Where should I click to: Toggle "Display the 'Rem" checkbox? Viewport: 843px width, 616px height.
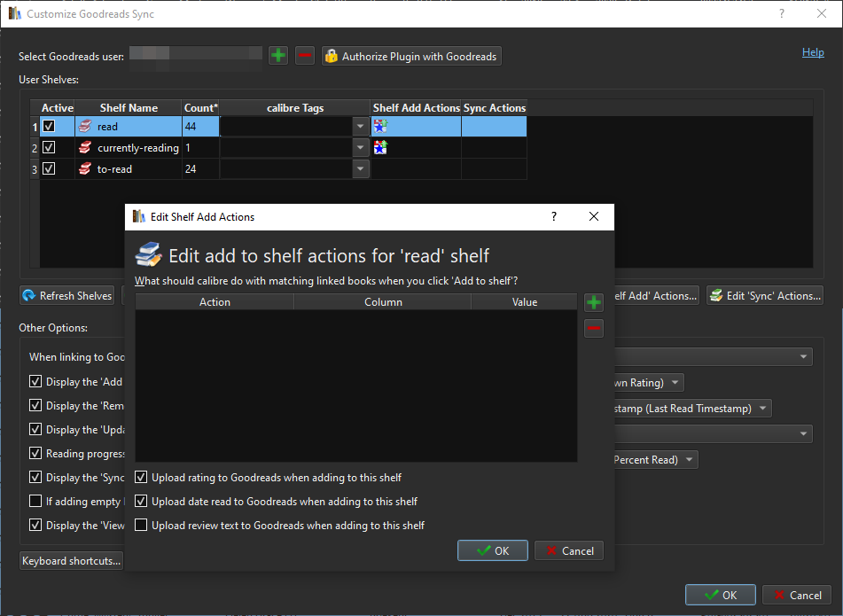(35, 405)
